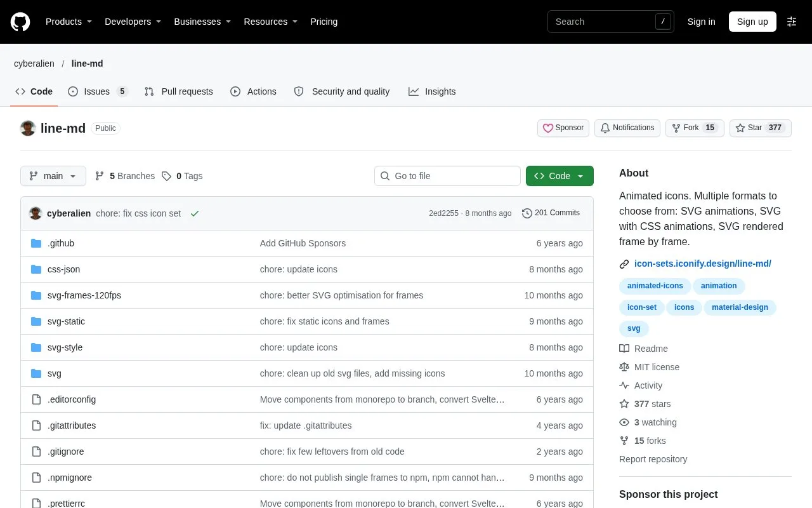Click the GitHub logo icon
Screen dimensions: 812x508
click(20, 22)
